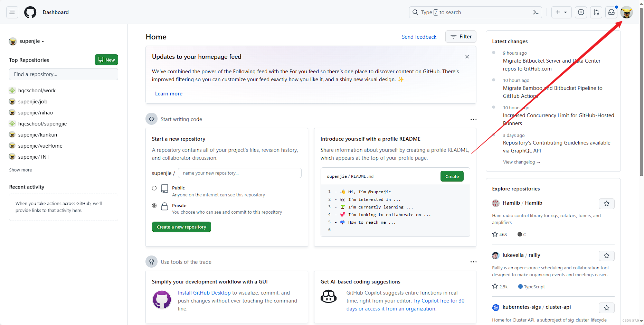Click the GitHub logo icon
The image size is (644, 325).
30,12
